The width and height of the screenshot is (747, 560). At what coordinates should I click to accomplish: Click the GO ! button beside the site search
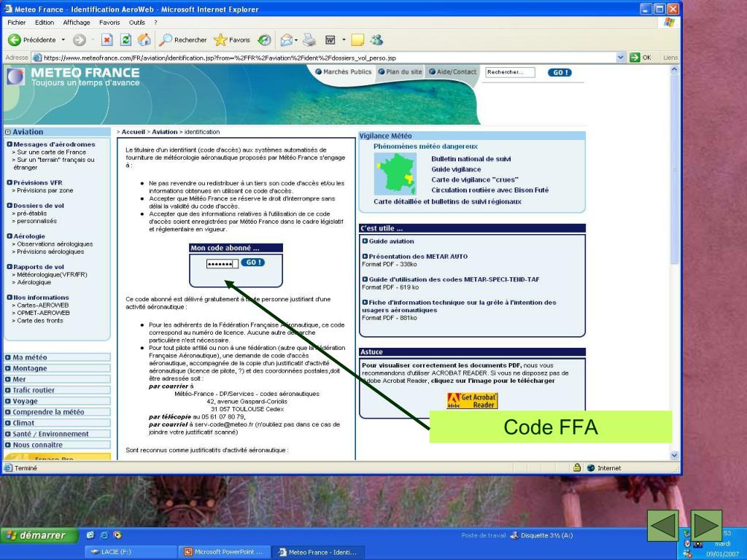tap(560, 72)
